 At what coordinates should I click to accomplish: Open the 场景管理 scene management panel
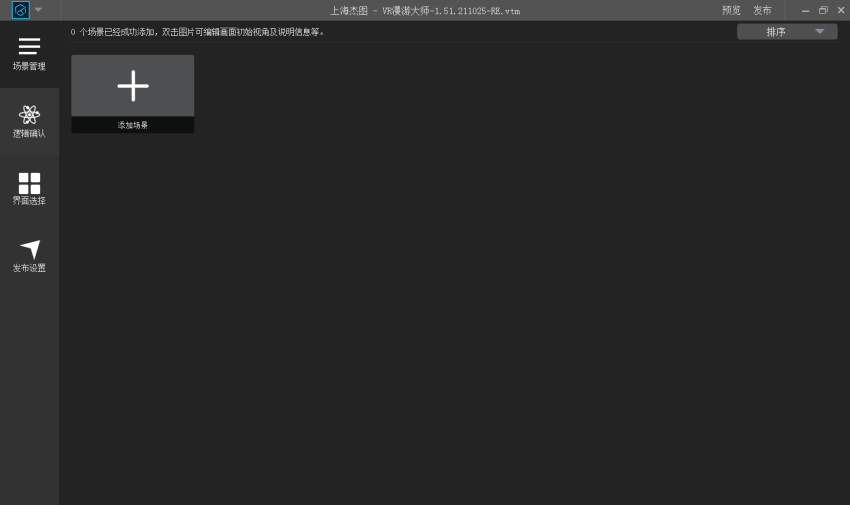point(29,54)
